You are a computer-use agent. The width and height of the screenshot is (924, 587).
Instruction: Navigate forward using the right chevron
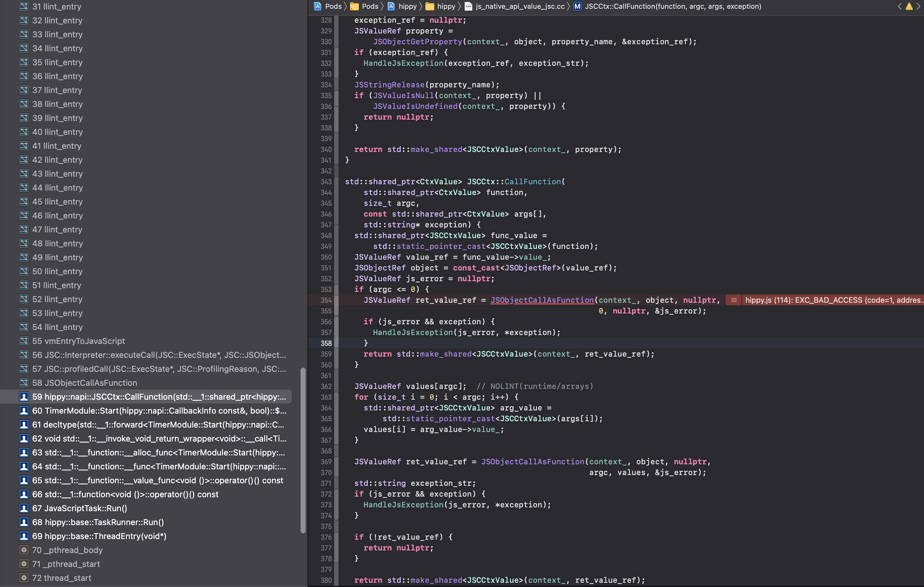918,6
